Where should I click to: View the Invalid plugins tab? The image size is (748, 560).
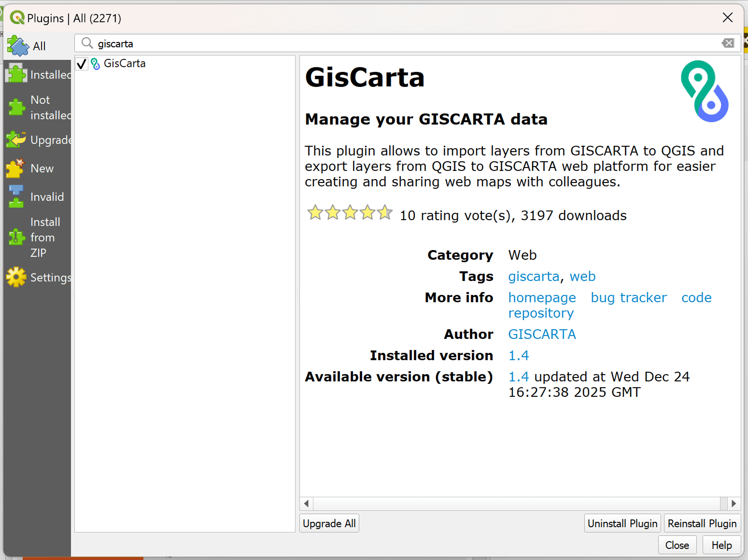pos(37,197)
